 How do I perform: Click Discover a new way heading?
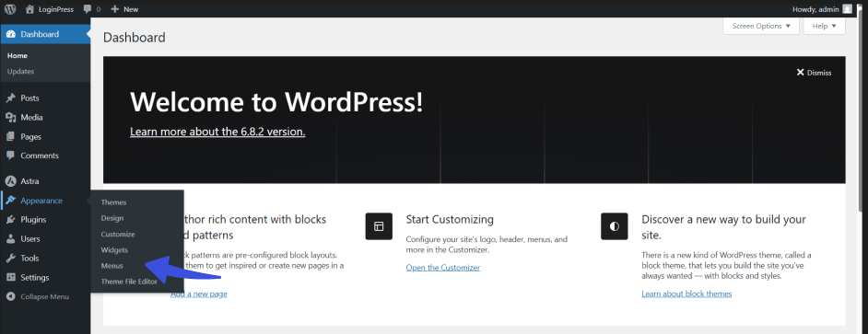tap(723, 226)
